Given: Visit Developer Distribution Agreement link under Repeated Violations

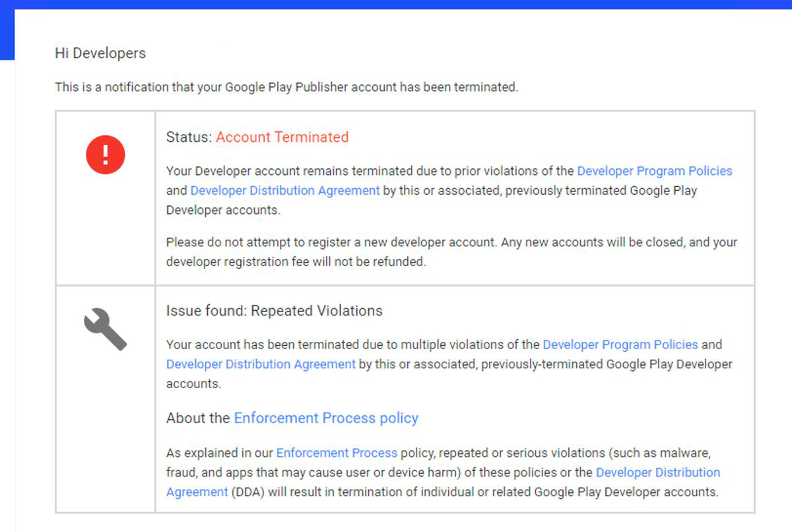Looking at the screenshot, I should [261, 364].
